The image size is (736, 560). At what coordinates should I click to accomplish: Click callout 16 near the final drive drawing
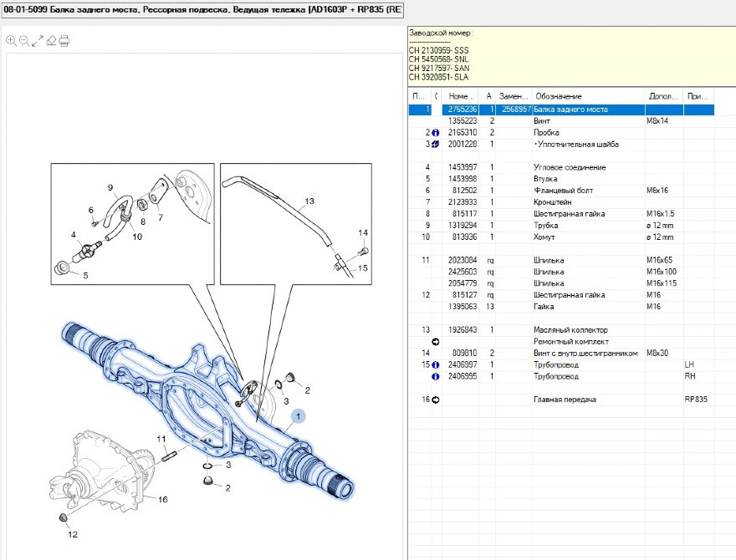coord(163,499)
